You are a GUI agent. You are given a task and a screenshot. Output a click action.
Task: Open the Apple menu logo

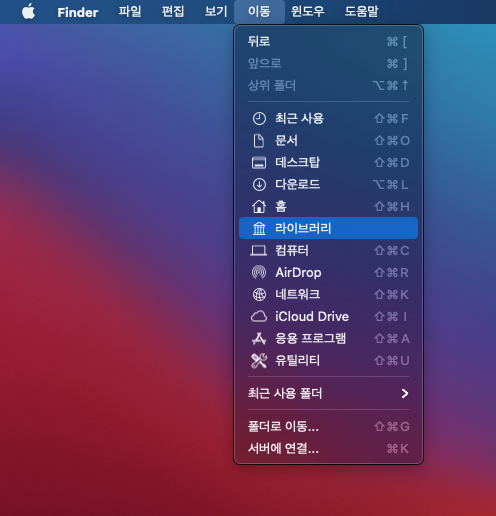coord(28,12)
